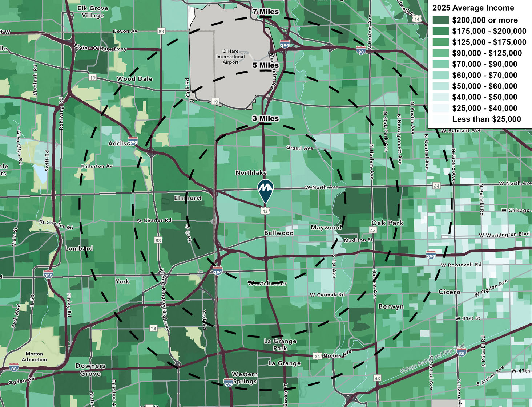The width and height of the screenshot is (532, 407).
Task: Click the I-88 interstate shield
Action: tap(14, 367)
